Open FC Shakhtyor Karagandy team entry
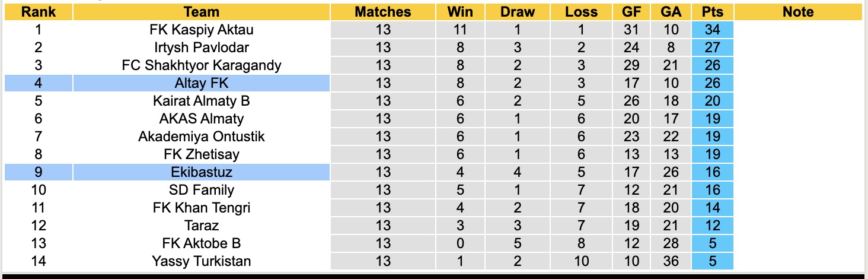Screen dimensions: 868x279 202,65
